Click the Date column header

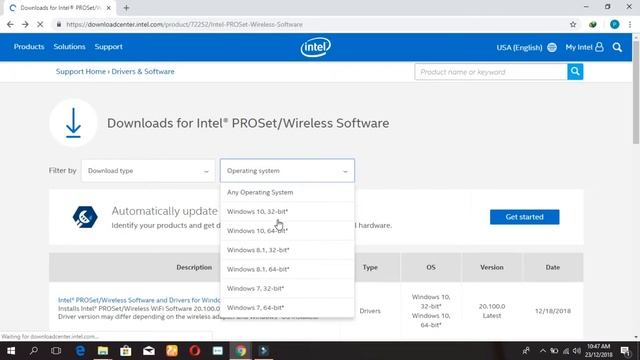pos(553,267)
